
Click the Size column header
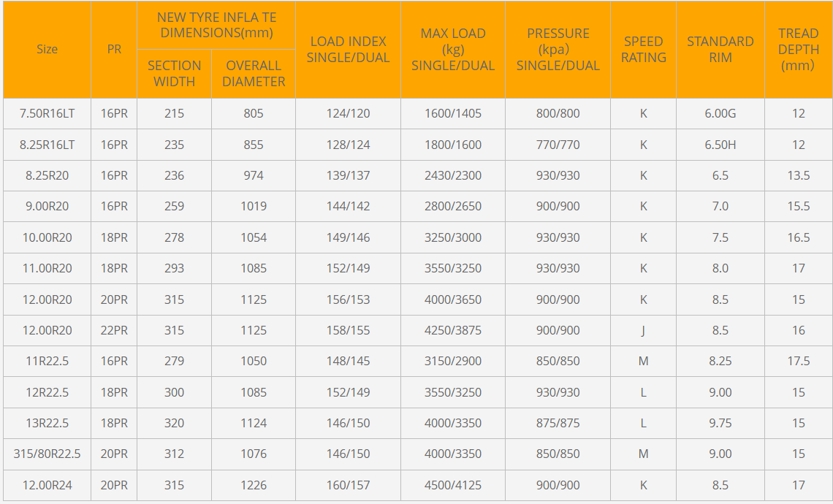[47, 50]
